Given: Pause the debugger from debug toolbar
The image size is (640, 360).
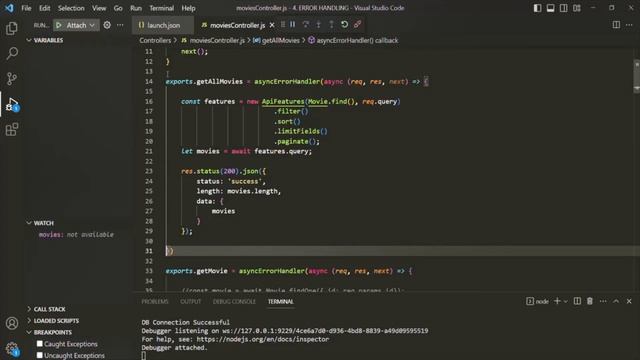Looking at the screenshot, I should (293, 24).
